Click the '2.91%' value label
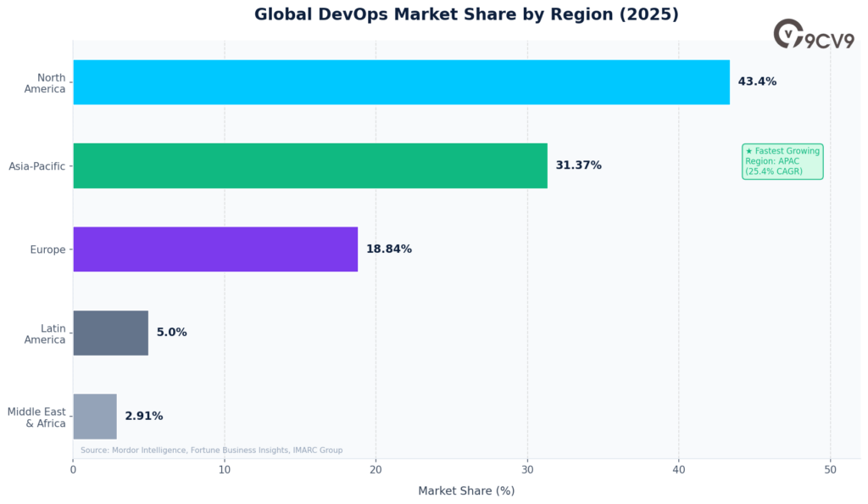868x504 pixels. (x=144, y=416)
